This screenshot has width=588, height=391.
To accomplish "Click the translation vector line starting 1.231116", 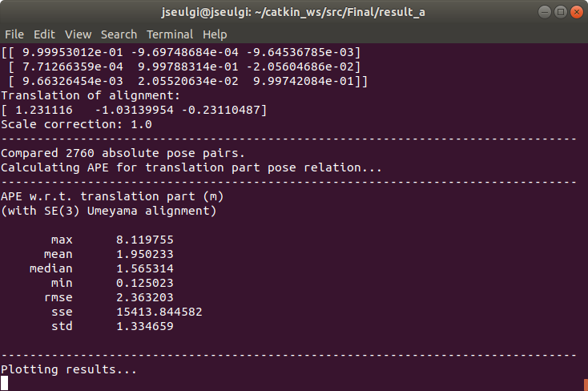I will [134, 110].
